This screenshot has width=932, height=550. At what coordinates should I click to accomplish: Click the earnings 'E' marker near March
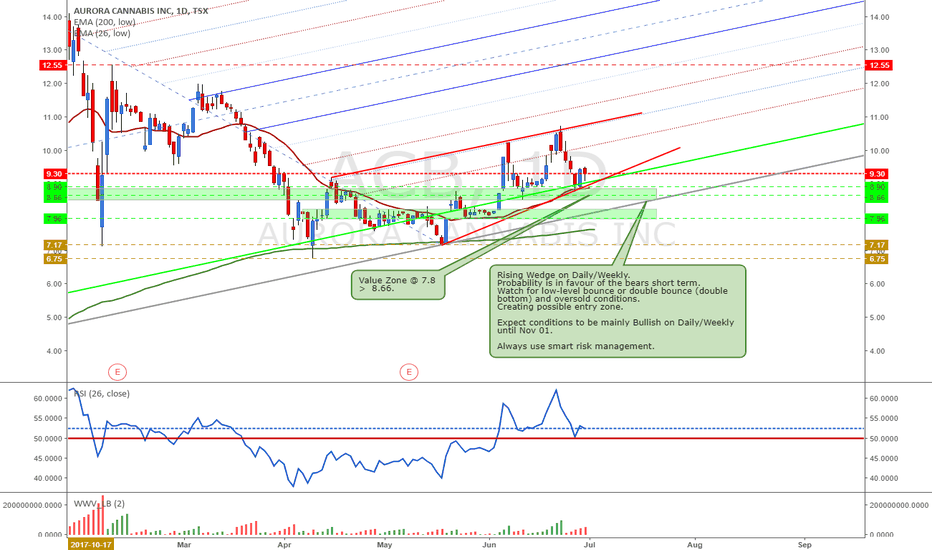pyautogui.click(x=118, y=372)
